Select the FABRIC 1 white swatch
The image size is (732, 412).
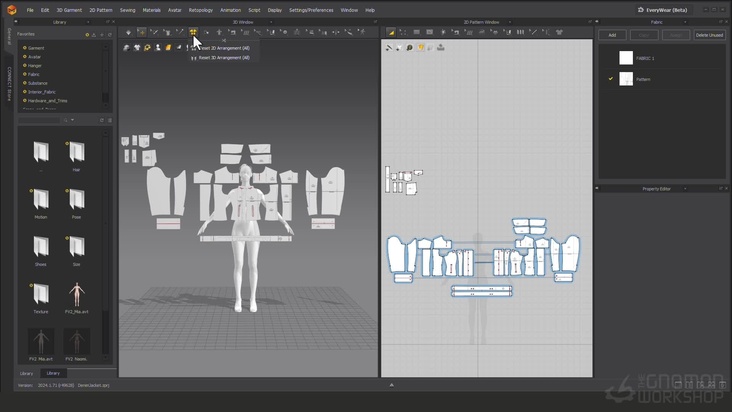tap(626, 58)
